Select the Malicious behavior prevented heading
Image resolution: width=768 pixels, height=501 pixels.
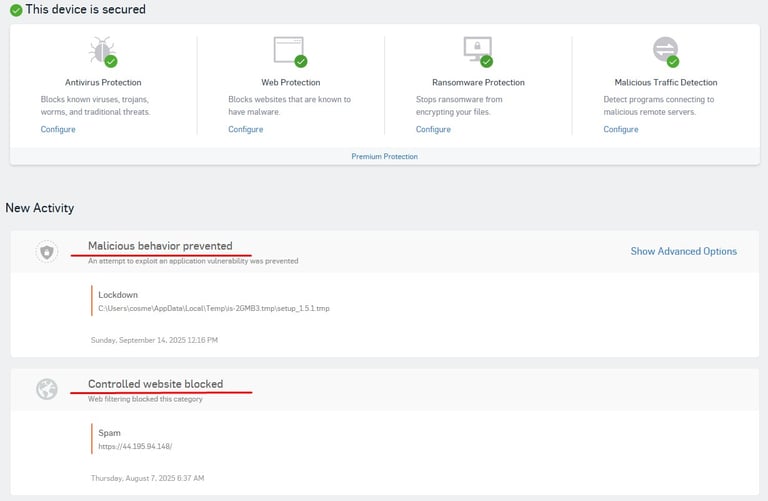tap(160, 246)
